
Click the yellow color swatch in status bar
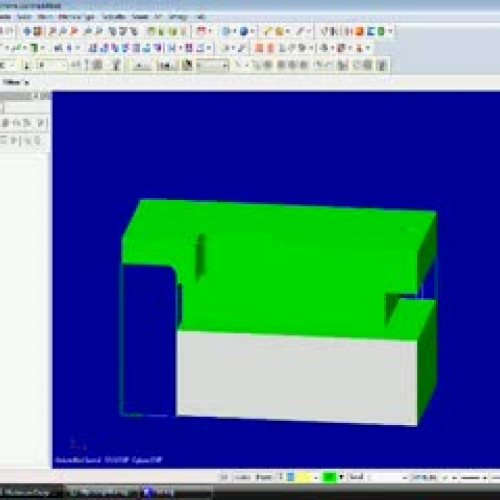click(x=305, y=477)
